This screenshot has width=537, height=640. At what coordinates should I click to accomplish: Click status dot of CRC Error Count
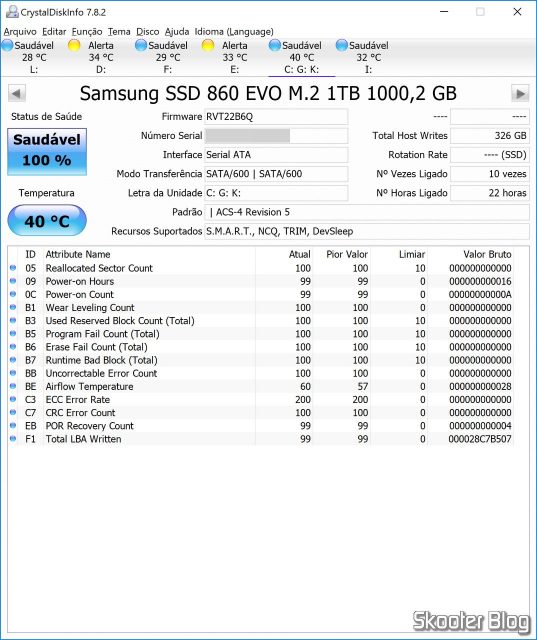coord(13,412)
